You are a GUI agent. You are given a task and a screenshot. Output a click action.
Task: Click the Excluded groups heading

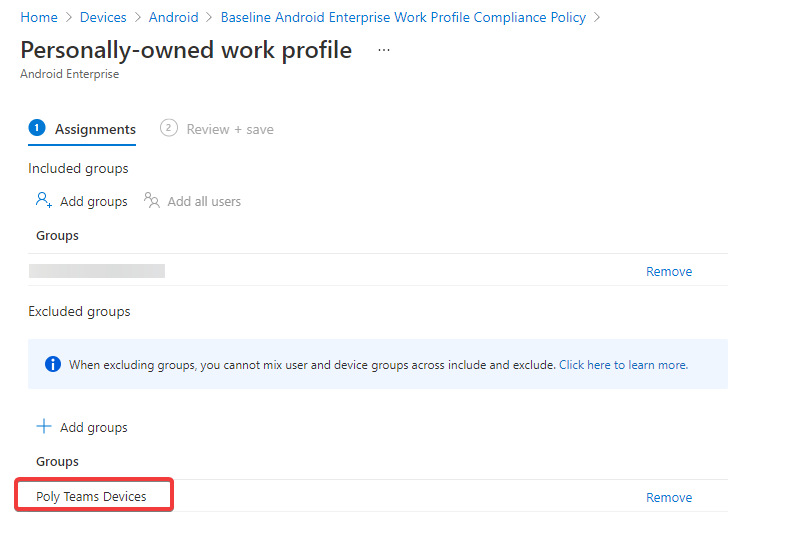click(x=79, y=311)
